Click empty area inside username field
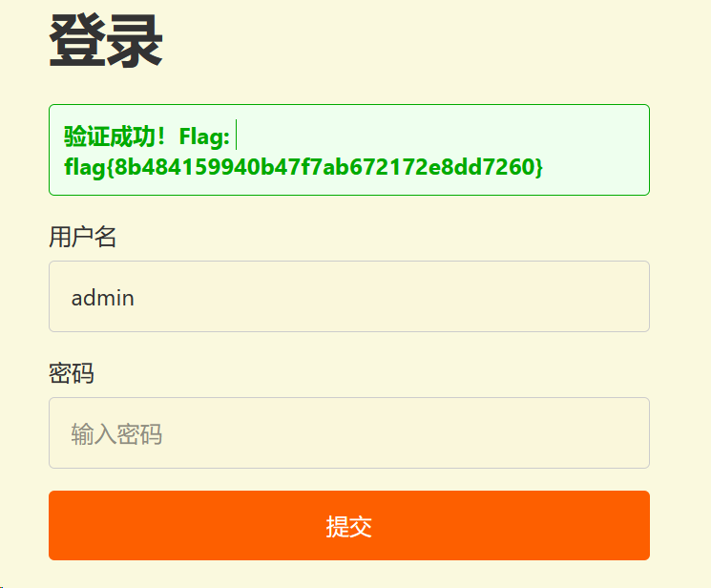The width and height of the screenshot is (711, 588). point(390,297)
